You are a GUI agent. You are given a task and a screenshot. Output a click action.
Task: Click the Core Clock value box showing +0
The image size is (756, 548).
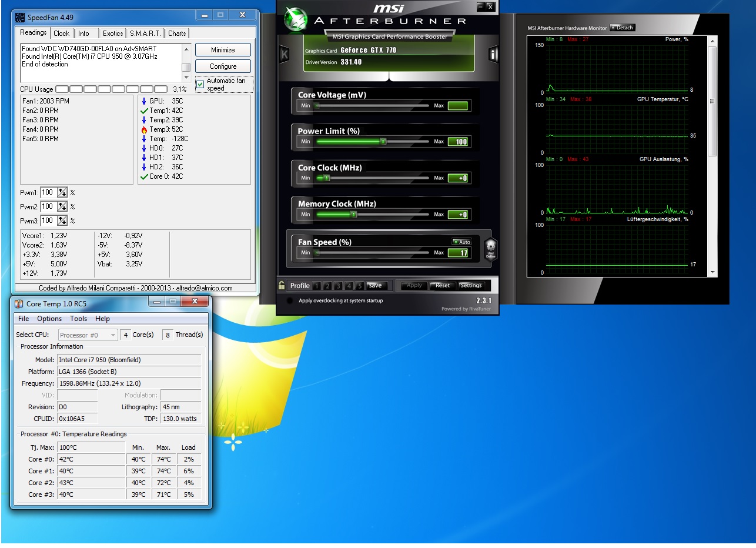coord(458,178)
